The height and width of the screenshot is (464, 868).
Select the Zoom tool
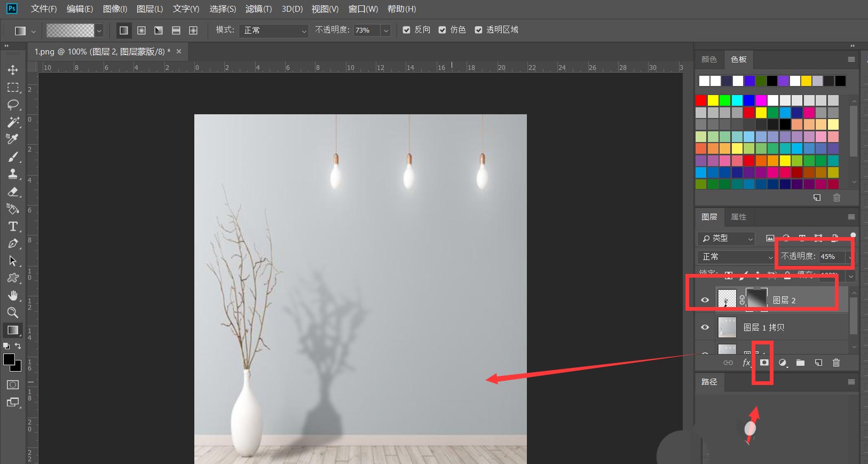(x=13, y=312)
